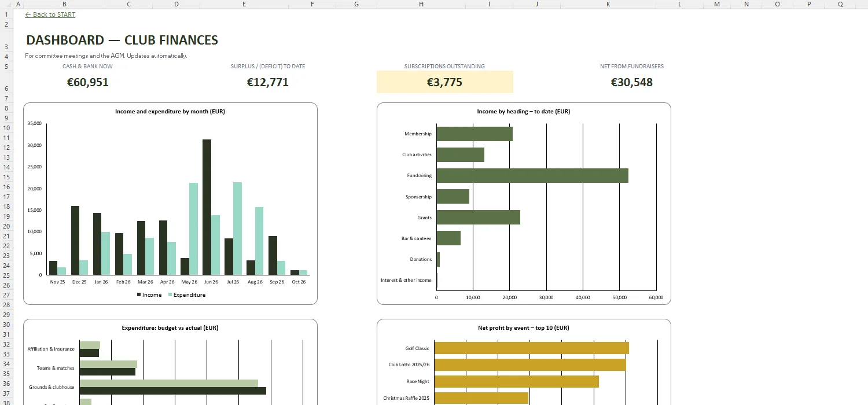Click the 'Teams & matches' axis label
868x405 pixels.
tap(56, 368)
